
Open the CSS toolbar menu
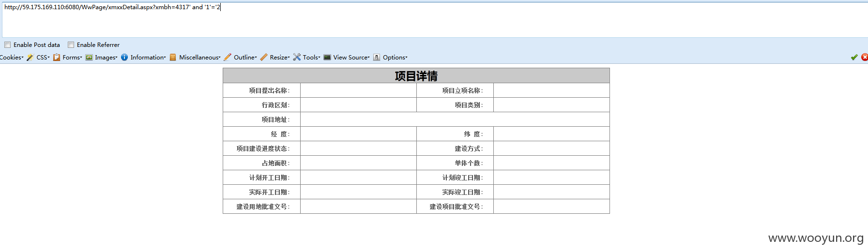click(43, 58)
